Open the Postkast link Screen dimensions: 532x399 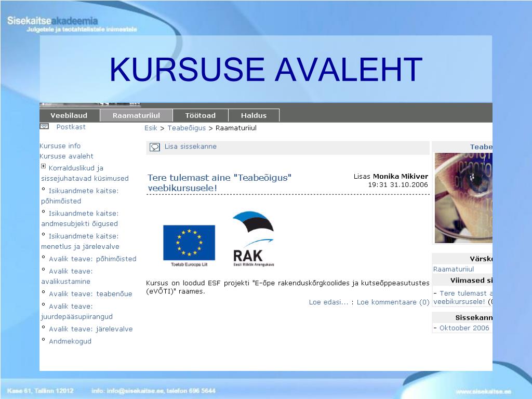[71, 127]
